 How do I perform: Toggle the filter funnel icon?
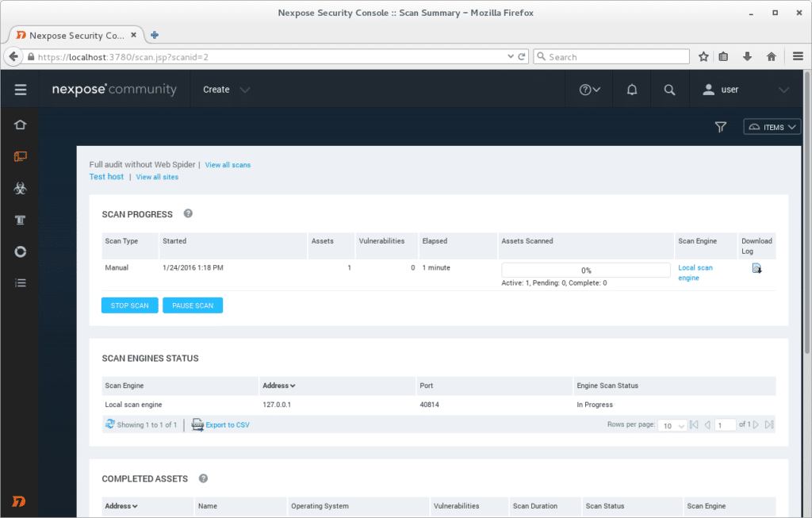(x=720, y=127)
